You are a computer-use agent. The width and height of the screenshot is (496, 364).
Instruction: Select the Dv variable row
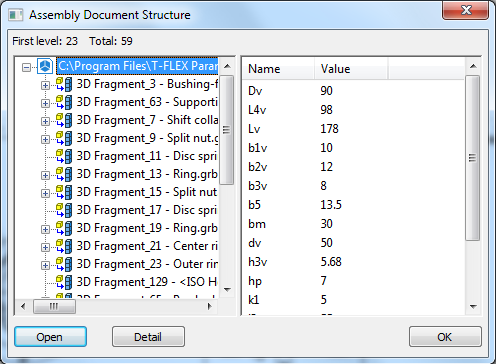click(353, 91)
